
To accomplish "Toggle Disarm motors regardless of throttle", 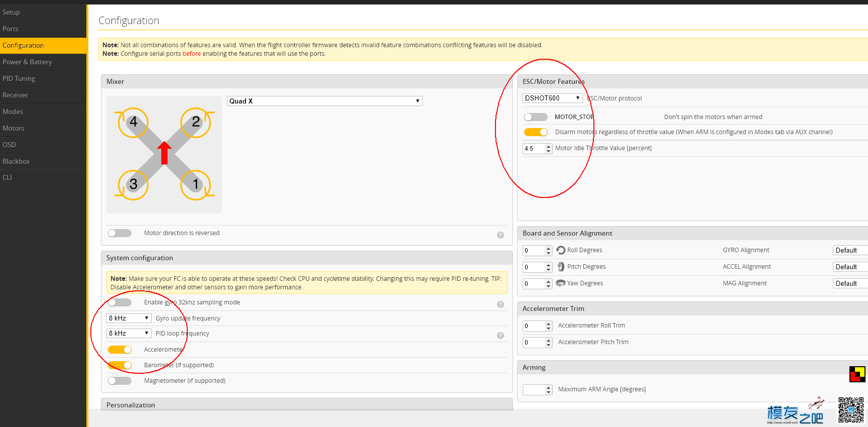I will point(536,132).
